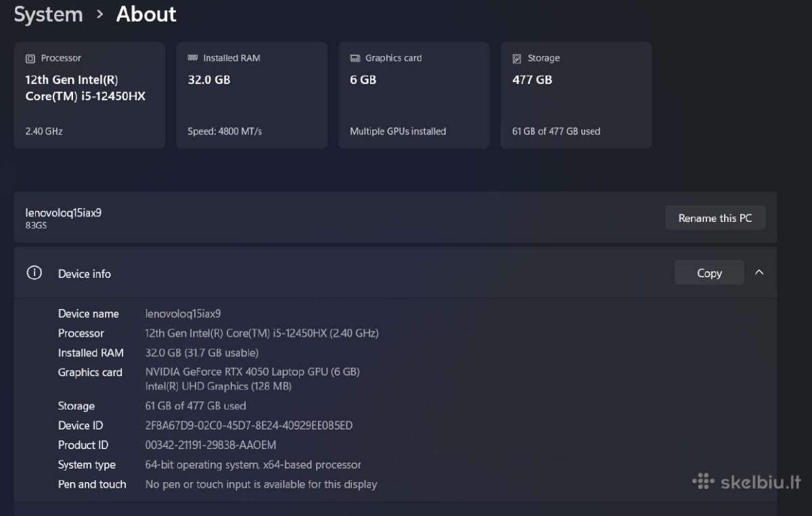Screen dimensions: 812x516
Task: Click Intel(R) UHD Graphics (128 MB) line
Action: (219, 386)
